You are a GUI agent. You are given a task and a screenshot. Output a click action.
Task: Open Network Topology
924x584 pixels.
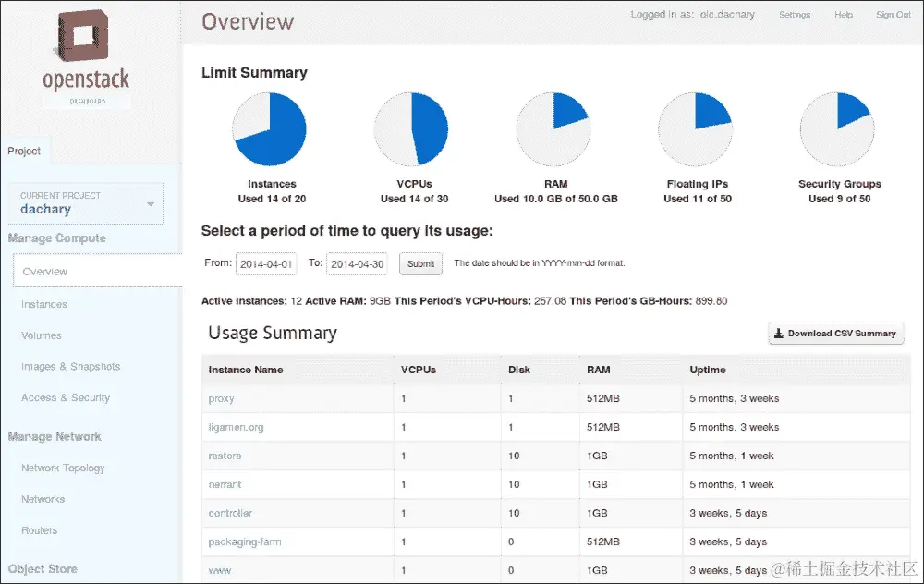(62, 468)
